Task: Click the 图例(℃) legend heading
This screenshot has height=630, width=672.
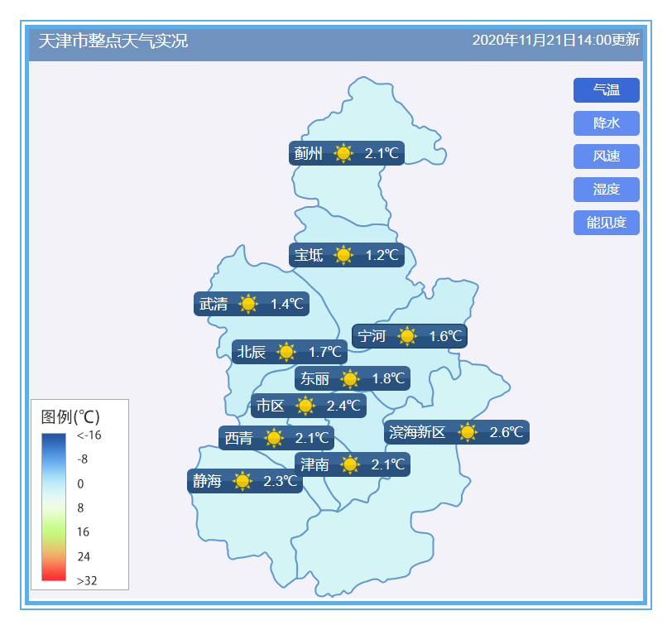Action: (70, 416)
